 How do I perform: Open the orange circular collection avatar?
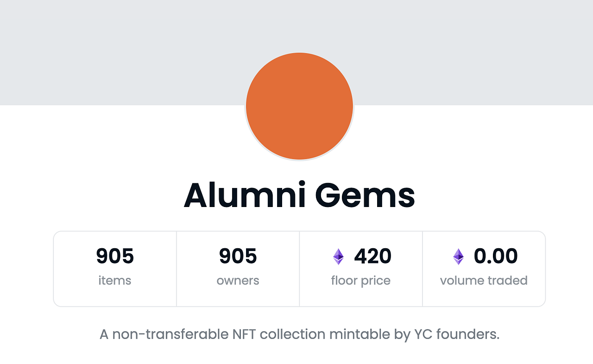(300, 107)
